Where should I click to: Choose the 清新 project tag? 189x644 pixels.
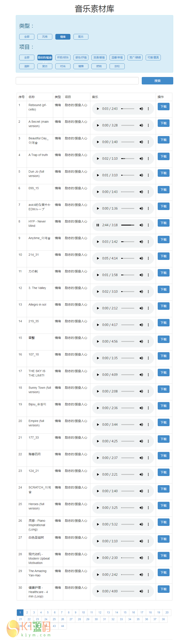pos(27,66)
